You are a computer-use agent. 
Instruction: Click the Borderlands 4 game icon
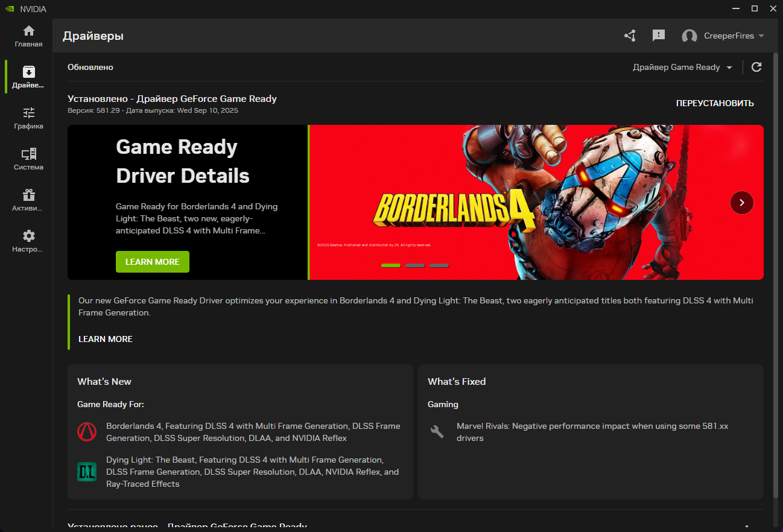[x=87, y=432]
